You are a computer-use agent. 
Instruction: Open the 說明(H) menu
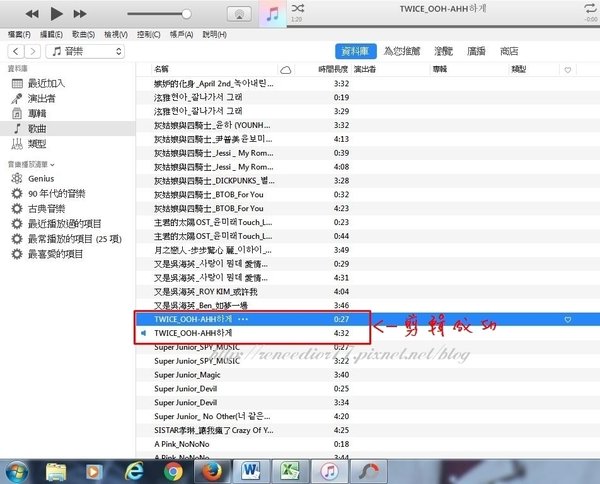click(214, 35)
